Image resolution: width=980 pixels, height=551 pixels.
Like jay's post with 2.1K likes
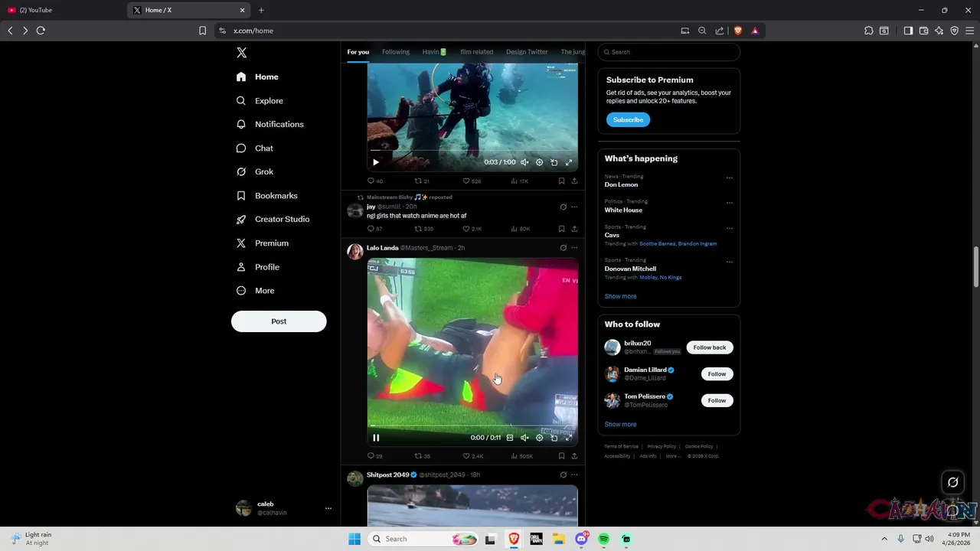[x=472, y=229]
